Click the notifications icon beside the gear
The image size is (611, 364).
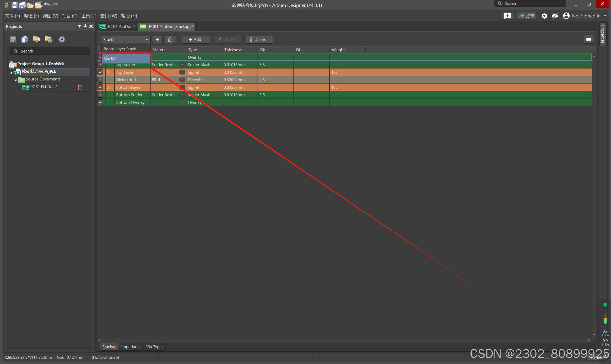(555, 16)
